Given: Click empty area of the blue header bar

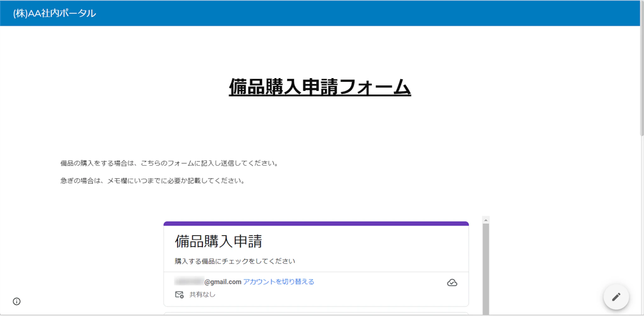Looking at the screenshot, I should tap(346, 13).
